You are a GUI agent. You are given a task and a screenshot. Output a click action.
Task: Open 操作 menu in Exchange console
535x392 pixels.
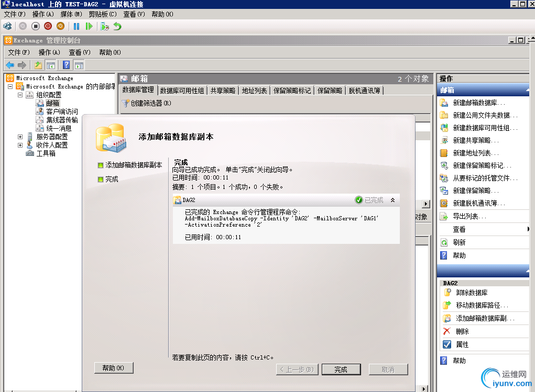point(49,52)
